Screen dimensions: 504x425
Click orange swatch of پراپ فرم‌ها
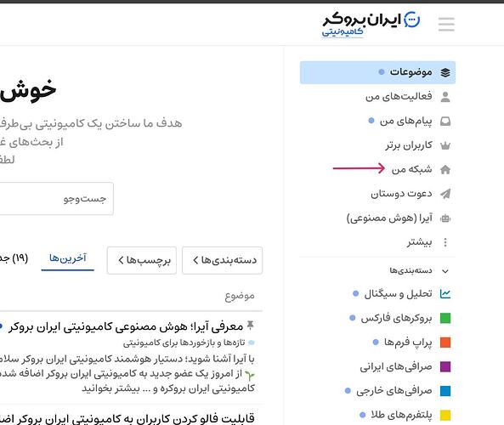(445, 343)
